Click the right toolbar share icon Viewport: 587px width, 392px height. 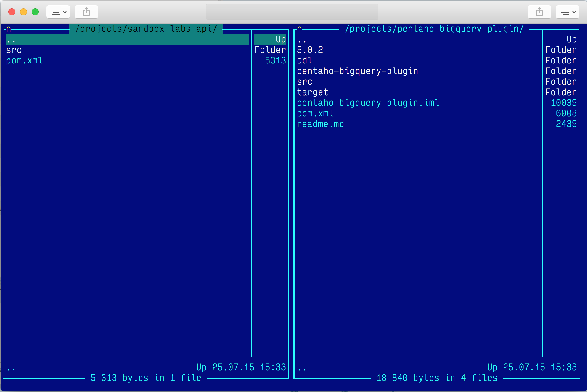pos(539,12)
